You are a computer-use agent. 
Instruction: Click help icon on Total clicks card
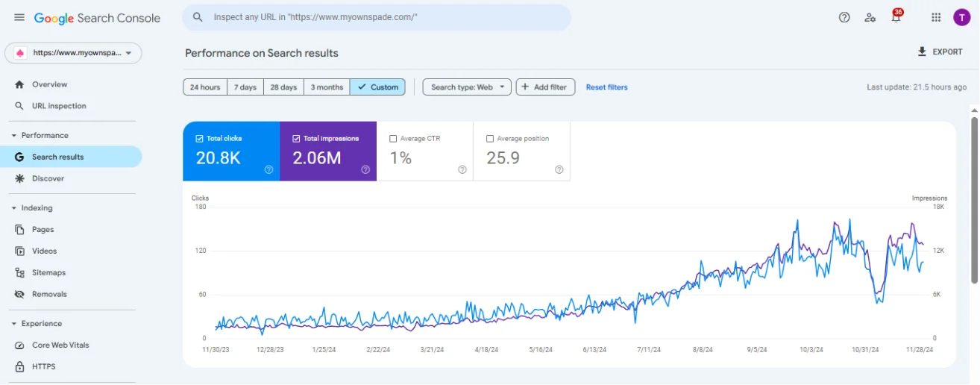(x=269, y=169)
